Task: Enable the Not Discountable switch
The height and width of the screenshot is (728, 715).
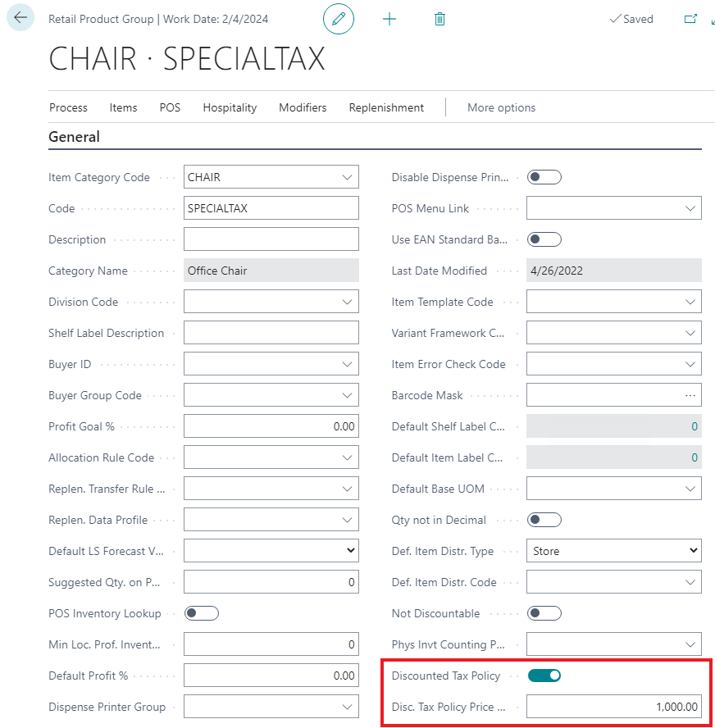Action: pos(544,613)
